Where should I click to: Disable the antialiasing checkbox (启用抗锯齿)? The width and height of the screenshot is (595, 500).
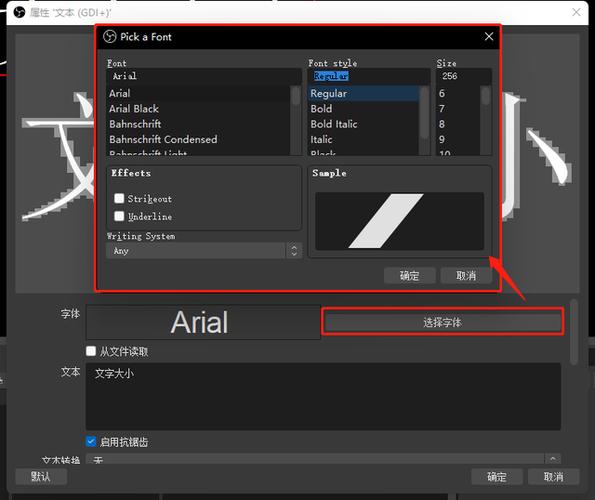91,441
